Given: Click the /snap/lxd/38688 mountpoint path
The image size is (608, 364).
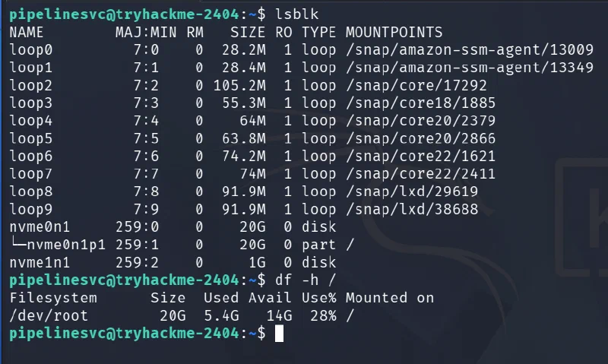Looking at the screenshot, I should pos(412,209).
